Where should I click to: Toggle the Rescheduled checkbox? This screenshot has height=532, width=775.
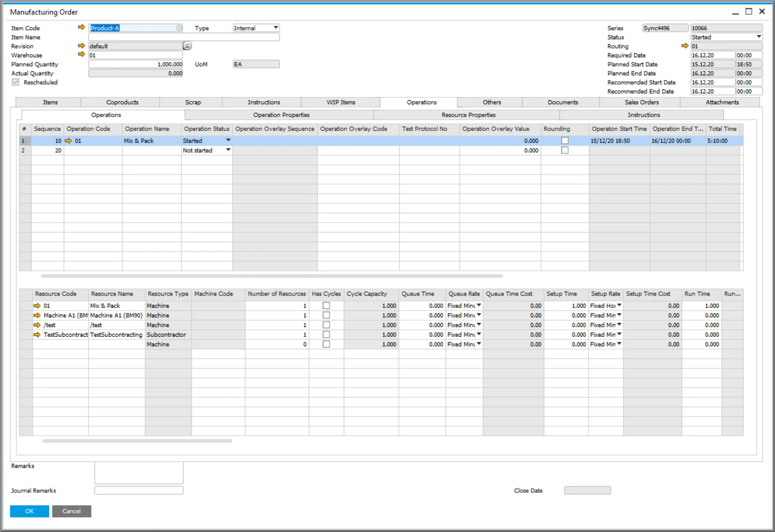15,82
